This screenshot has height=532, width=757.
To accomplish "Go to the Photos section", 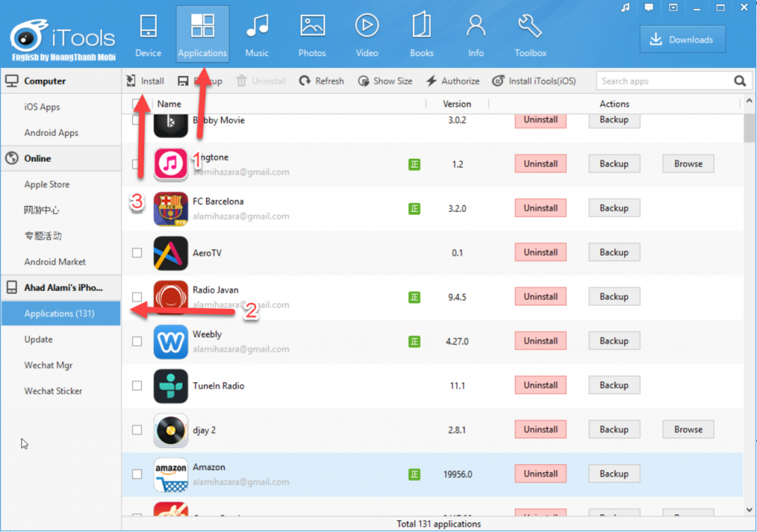I will [x=312, y=35].
